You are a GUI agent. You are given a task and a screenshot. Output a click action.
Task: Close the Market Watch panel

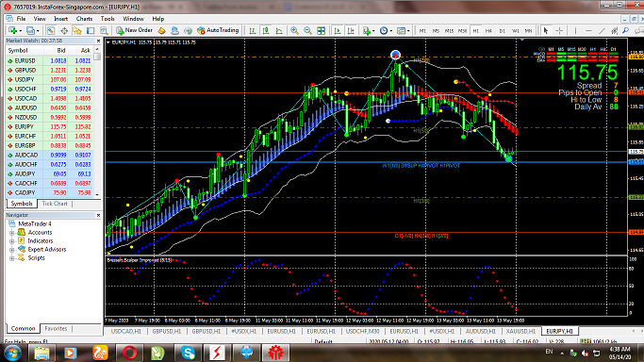(98, 41)
